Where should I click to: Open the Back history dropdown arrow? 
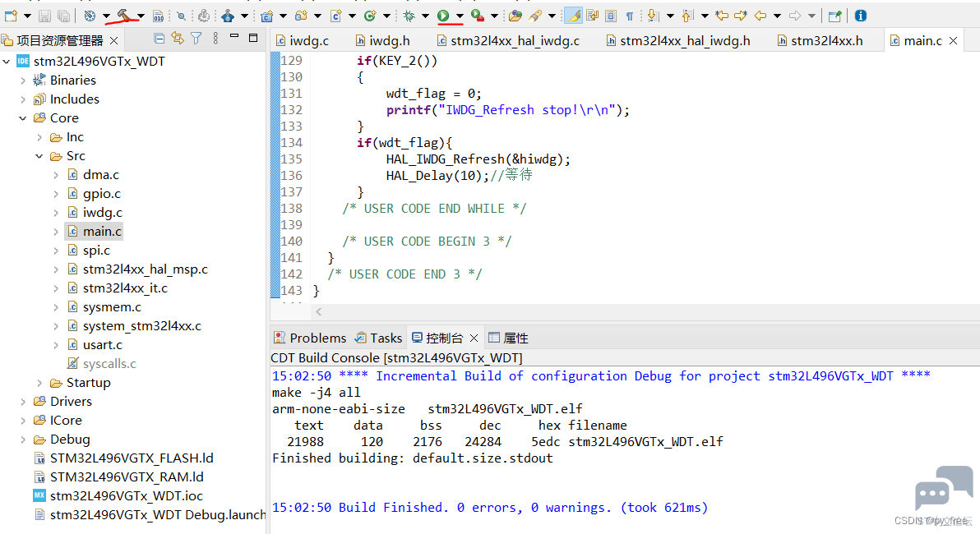tap(778, 16)
